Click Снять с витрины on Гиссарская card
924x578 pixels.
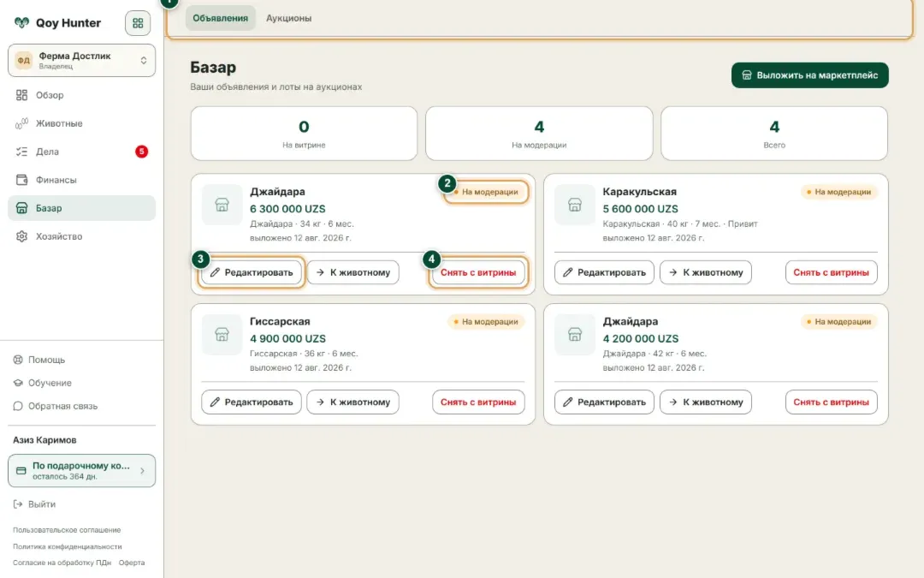click(478, 402)
